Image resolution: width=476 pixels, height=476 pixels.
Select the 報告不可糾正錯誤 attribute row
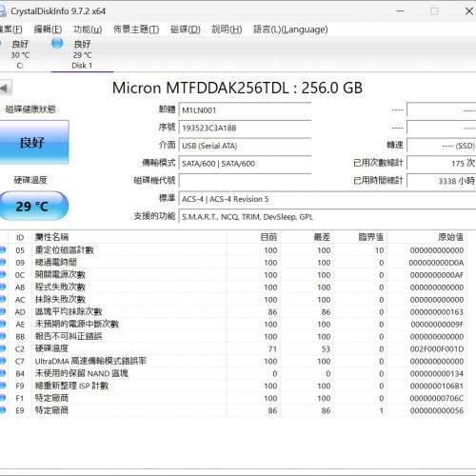click(x=233, y=336)
